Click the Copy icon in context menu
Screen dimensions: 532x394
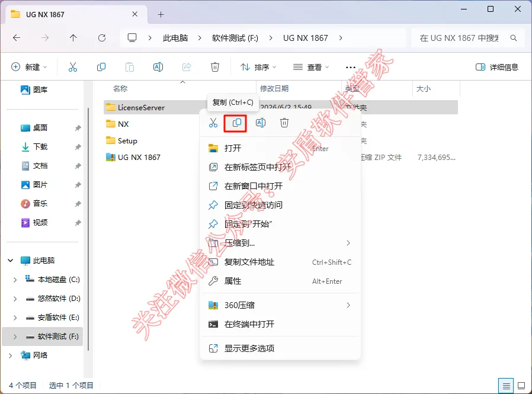[237, 123]
